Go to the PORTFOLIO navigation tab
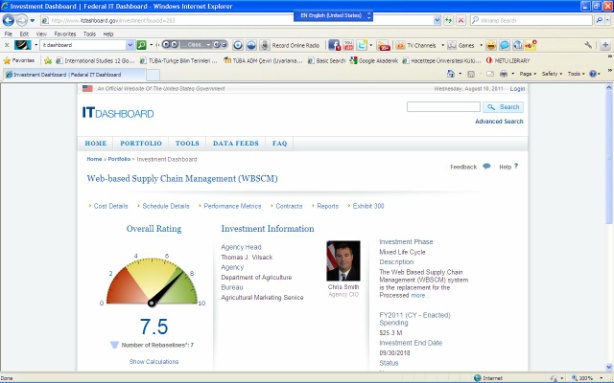This screenshot has width=614, height=383. [x=141, y=143]
